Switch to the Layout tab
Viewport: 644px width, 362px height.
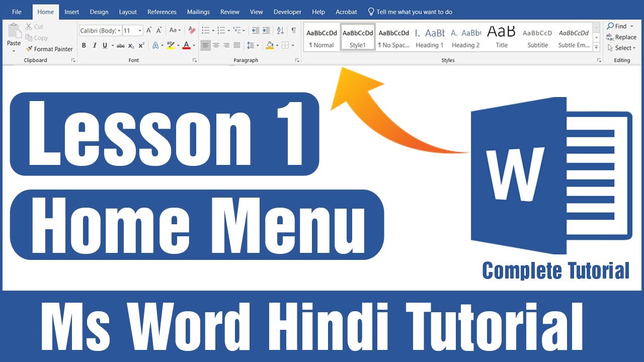[x=128, y=12]
